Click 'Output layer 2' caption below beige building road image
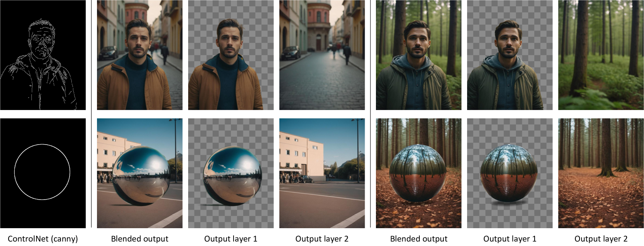This screenshot has width=644, height=246. click(x=322, y=239)
